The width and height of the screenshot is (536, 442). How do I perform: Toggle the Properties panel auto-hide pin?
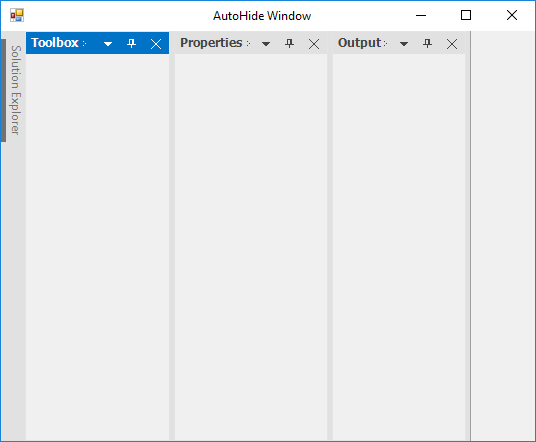[290, 43]
